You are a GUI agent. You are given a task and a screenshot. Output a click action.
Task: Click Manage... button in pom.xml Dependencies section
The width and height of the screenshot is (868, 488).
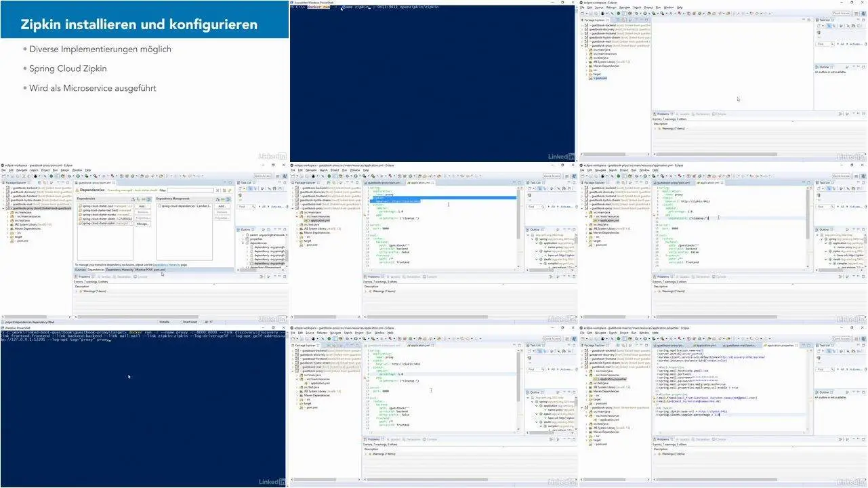pyautogui.click(x=142, y=224)
